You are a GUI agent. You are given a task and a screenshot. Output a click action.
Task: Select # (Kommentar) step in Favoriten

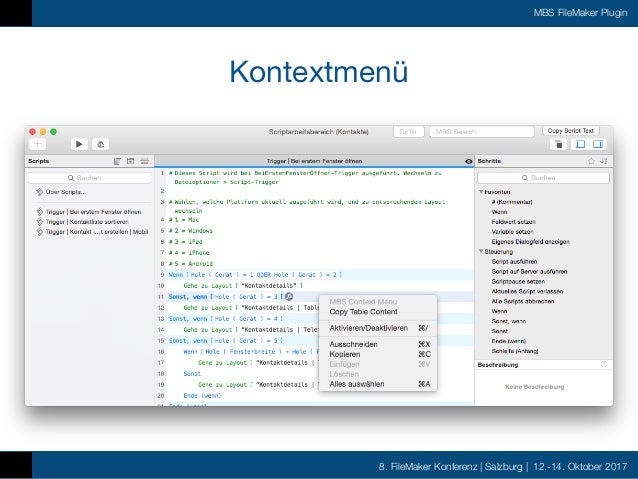click(x=512, y=202)
